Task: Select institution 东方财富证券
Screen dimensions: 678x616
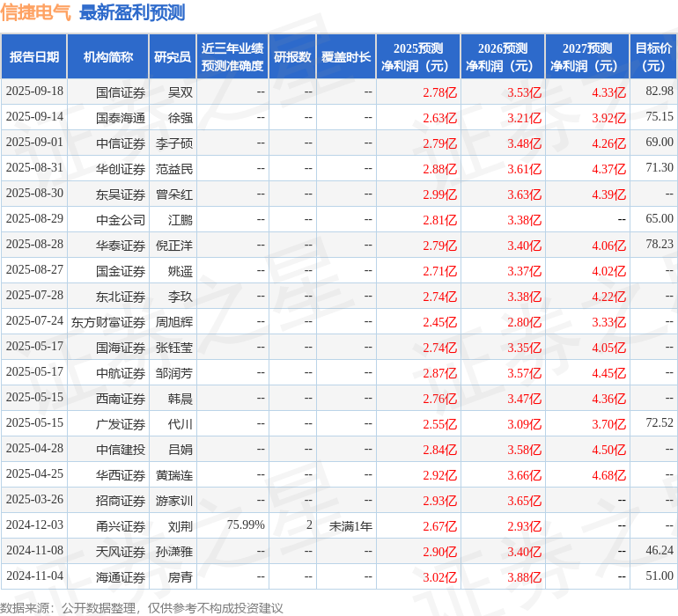Action: tap(108, 322)
